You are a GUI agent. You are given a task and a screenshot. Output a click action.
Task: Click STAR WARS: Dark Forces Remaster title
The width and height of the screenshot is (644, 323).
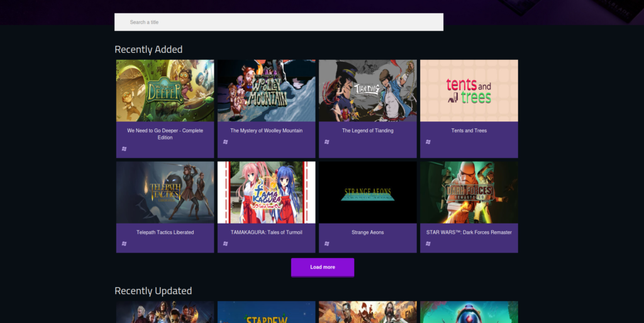pyautogui.click(x=469, y=232)
